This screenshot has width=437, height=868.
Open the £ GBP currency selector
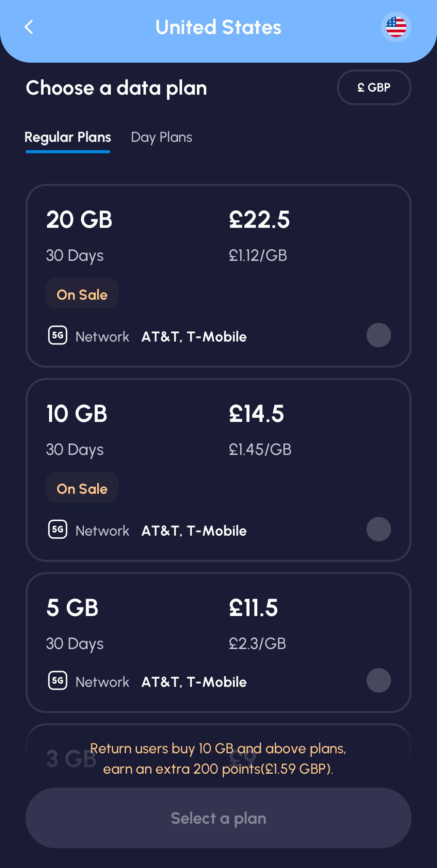pyautogui.click(x=374, y=88)
